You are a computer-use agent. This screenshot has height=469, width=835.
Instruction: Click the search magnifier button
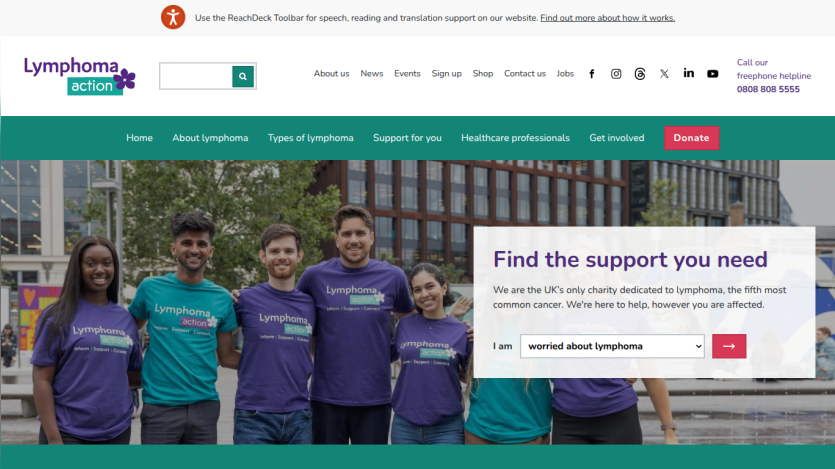243,76
